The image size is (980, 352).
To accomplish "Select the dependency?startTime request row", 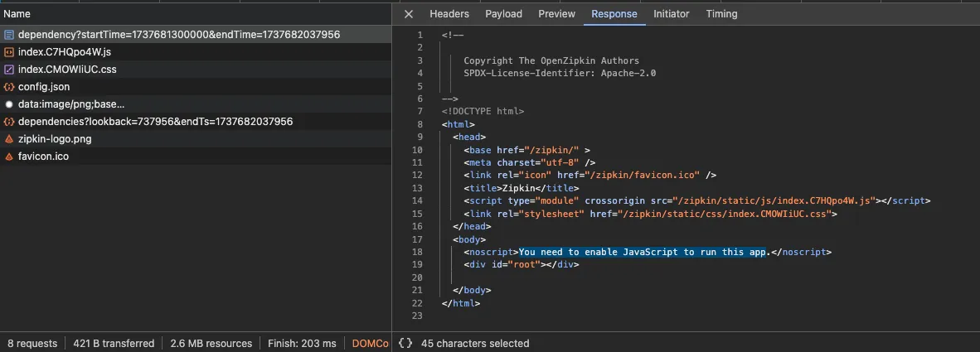I will point(196,35).
